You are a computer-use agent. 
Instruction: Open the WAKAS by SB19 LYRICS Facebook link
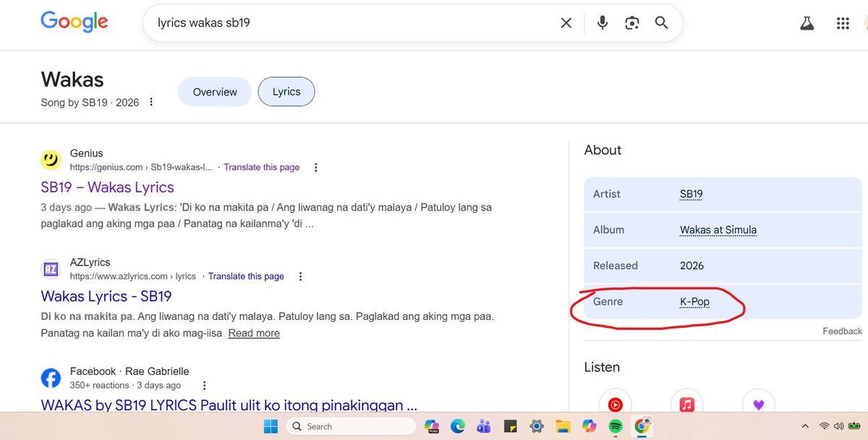pos(229,405)
